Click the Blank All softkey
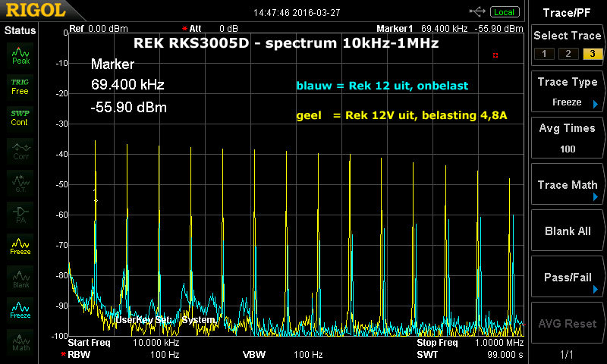The height and width of the screenshot is (364, 607). coord(567,231)
